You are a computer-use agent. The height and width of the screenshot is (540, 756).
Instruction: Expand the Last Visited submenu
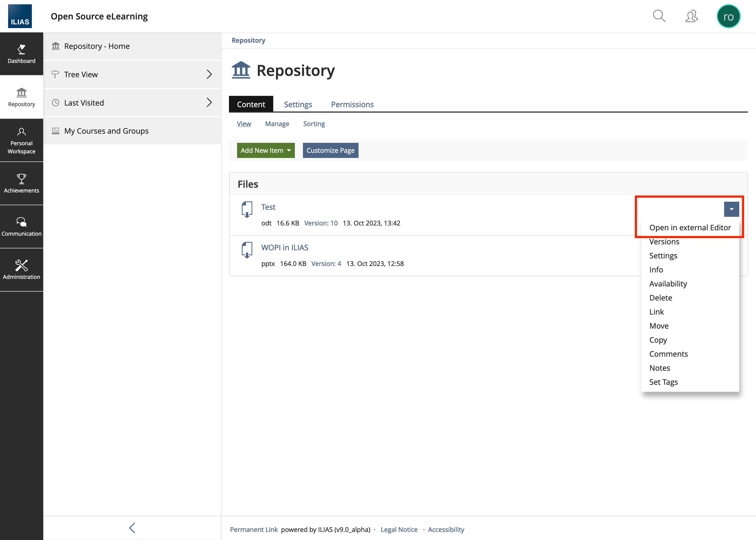point(209,102)
